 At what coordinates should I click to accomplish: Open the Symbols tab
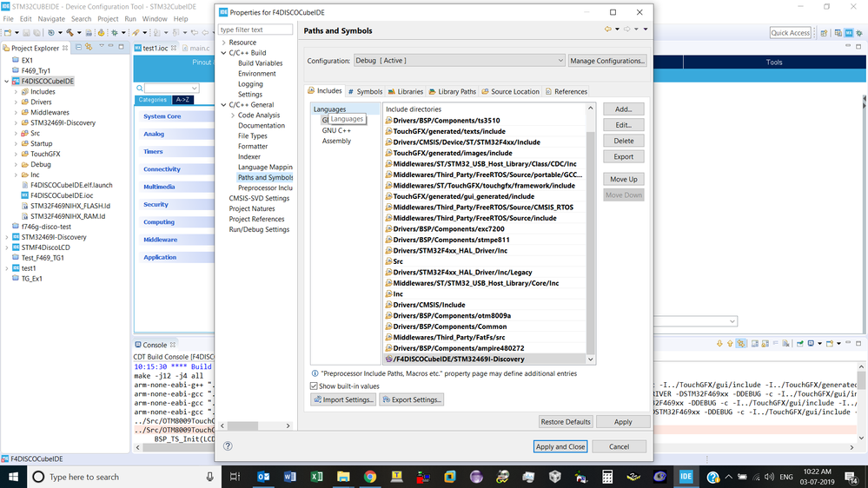click(x=365, y=91)
